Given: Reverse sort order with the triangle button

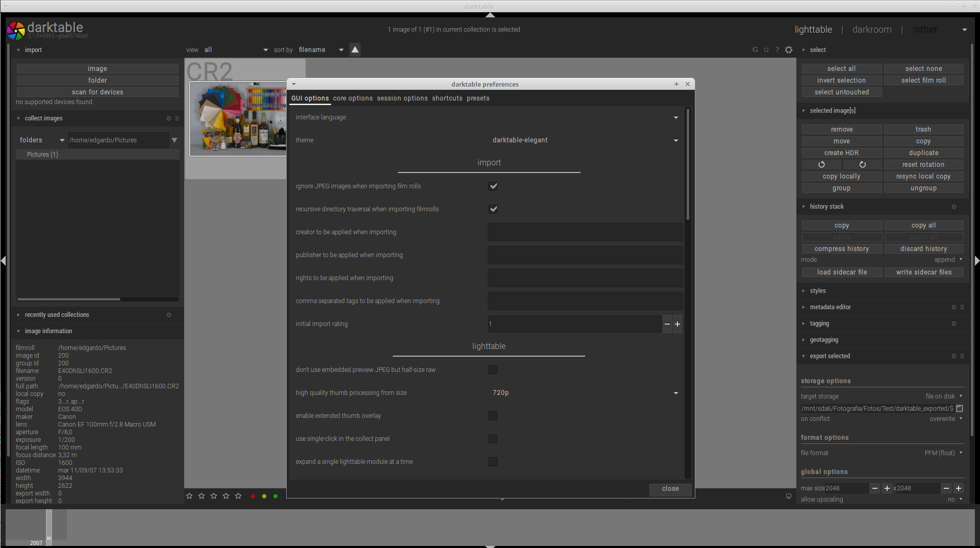Looking at the screenshot, I should 355,49.
